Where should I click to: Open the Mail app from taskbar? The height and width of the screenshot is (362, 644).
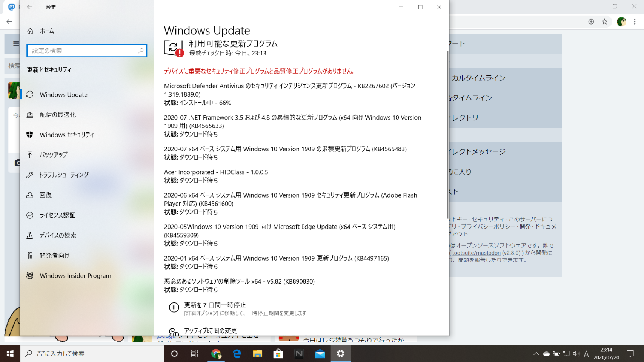coord(320,354)
